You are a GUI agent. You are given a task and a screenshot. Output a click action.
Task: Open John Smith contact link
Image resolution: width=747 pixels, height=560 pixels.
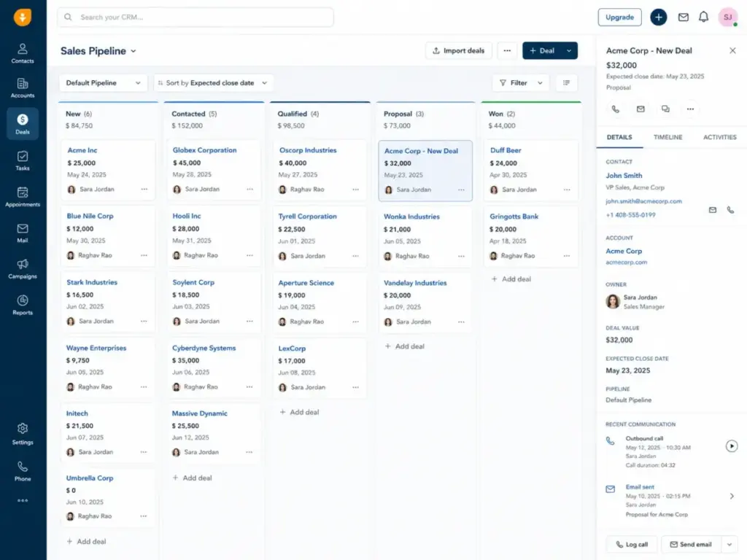tap(624, 175)
